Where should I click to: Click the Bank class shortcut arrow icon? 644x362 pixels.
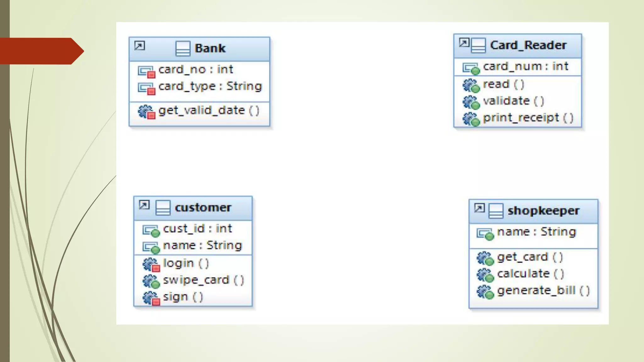click(x=139, y=46)
